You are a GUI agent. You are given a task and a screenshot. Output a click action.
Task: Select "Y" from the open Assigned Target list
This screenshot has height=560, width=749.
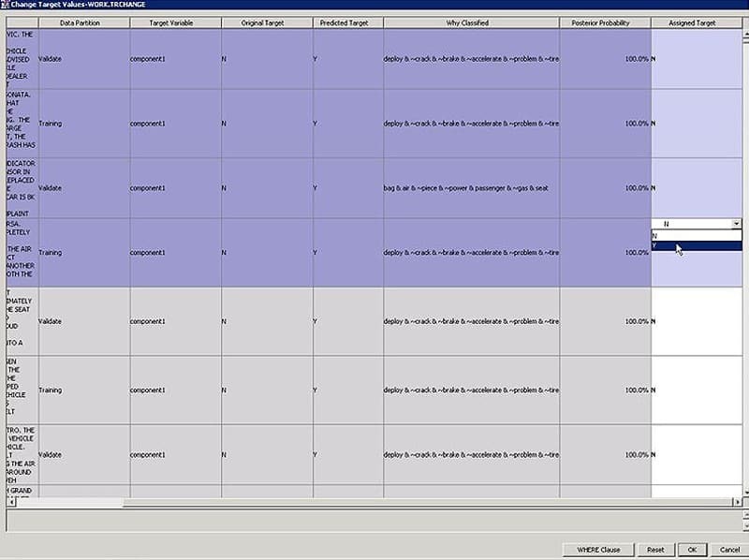(693, 246)
